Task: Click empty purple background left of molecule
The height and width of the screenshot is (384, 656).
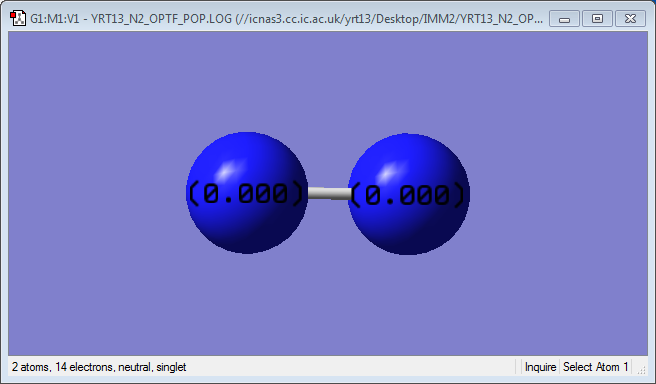Action: (96, 192)
